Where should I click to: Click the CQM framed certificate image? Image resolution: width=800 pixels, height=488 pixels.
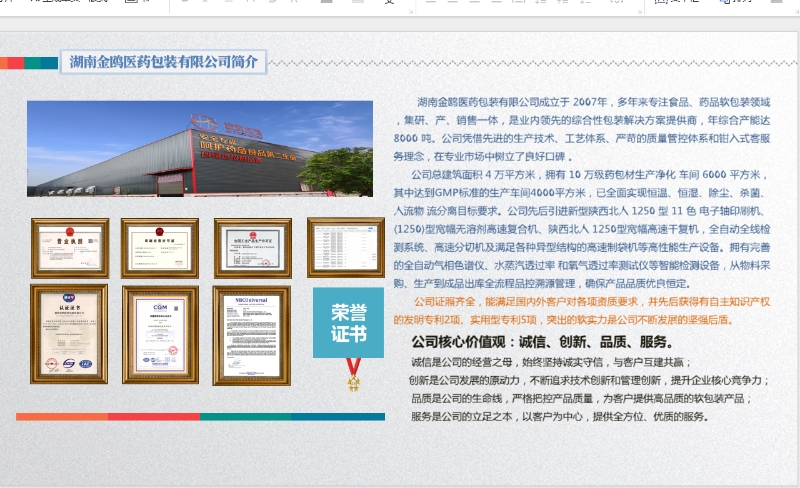[160, 333]
